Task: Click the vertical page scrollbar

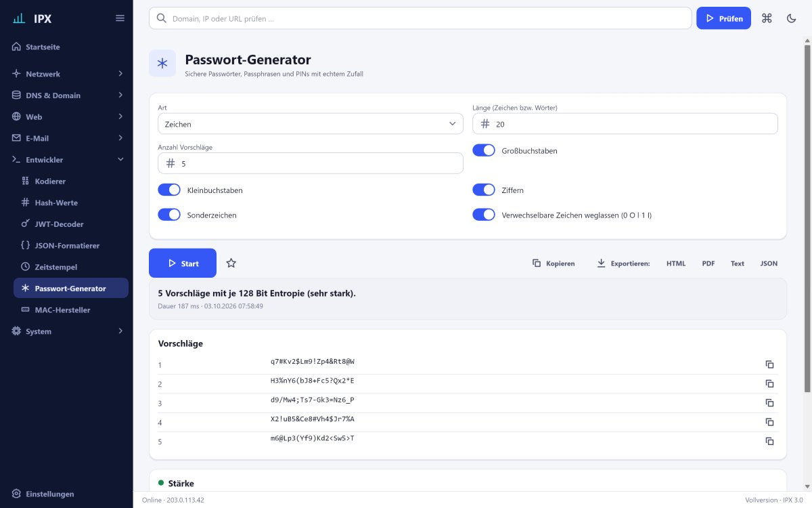Action: pyautogui.click(x=807, y=218)
